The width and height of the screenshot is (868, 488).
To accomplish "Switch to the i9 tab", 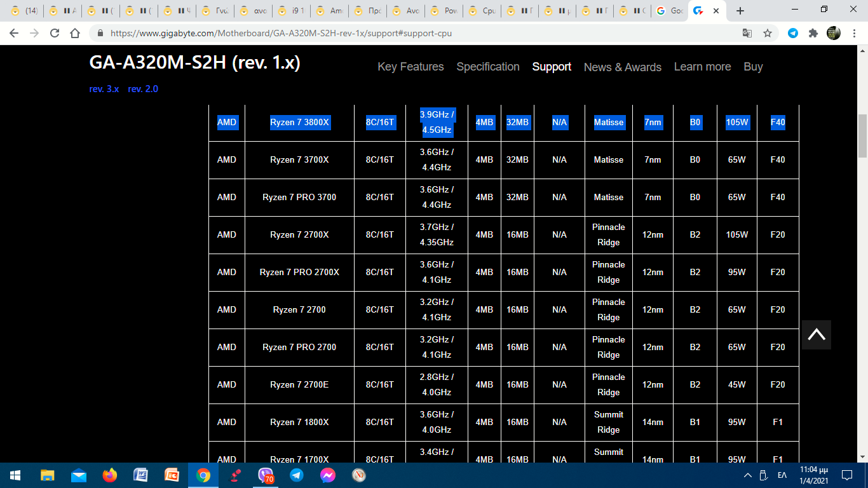I will pyautogui.click(x=291, y=11).
